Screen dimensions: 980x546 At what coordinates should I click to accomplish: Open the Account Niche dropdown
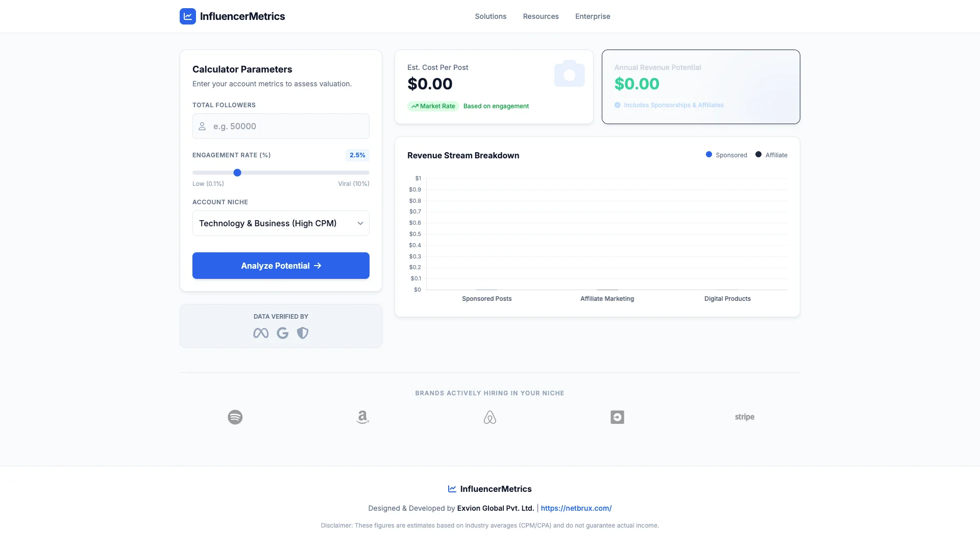click(281, 223)
